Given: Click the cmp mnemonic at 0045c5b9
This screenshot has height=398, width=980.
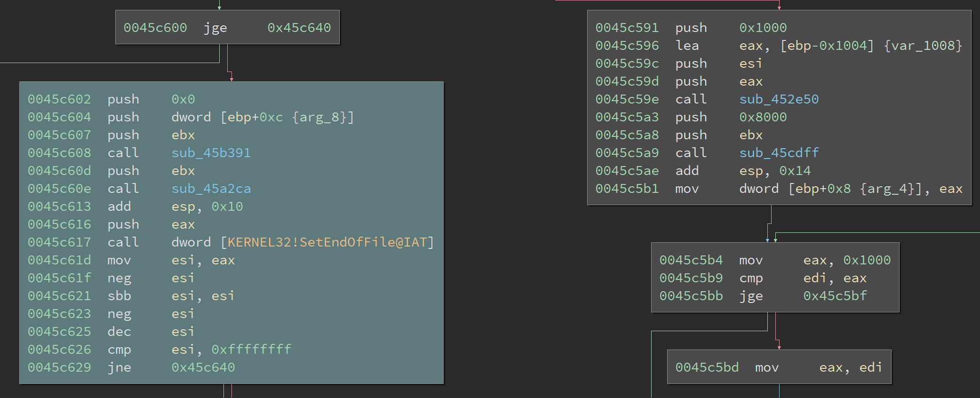Looking at the screenshot, I should (751, 278).
